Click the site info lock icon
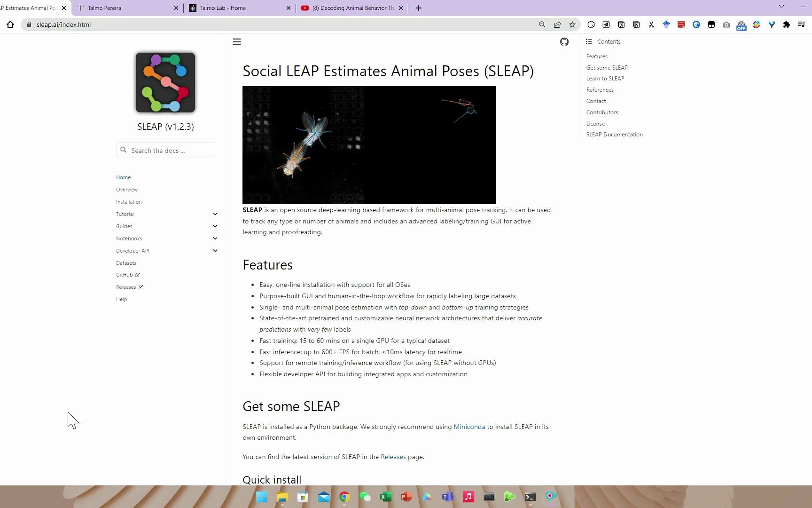 (29, 24)
